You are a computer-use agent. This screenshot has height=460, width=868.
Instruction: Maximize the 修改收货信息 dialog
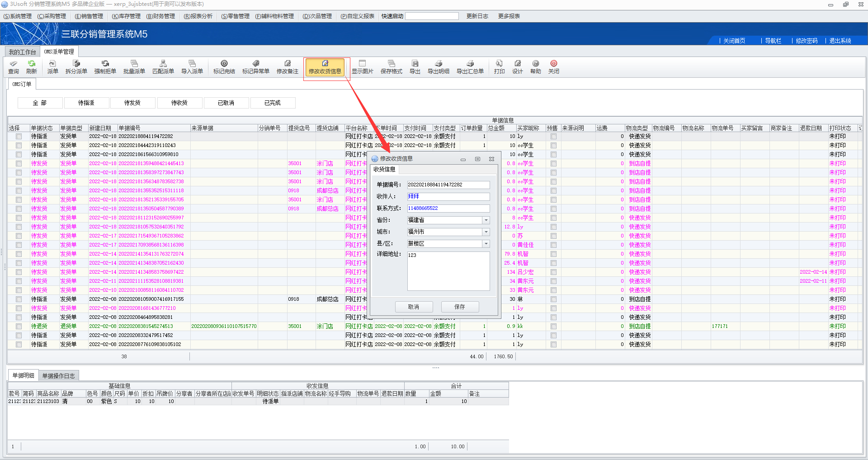tap(477, 159)
